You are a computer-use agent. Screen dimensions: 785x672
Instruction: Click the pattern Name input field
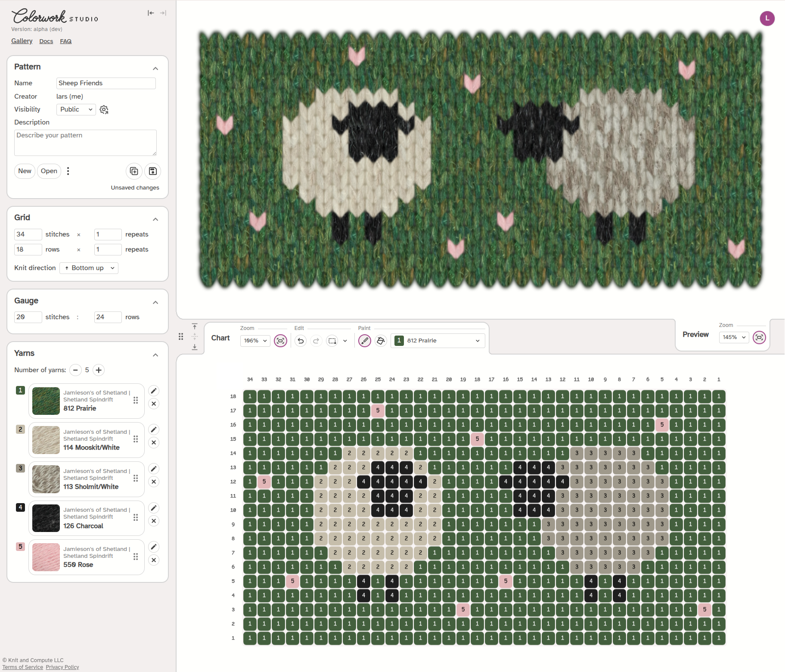(106, 83)
